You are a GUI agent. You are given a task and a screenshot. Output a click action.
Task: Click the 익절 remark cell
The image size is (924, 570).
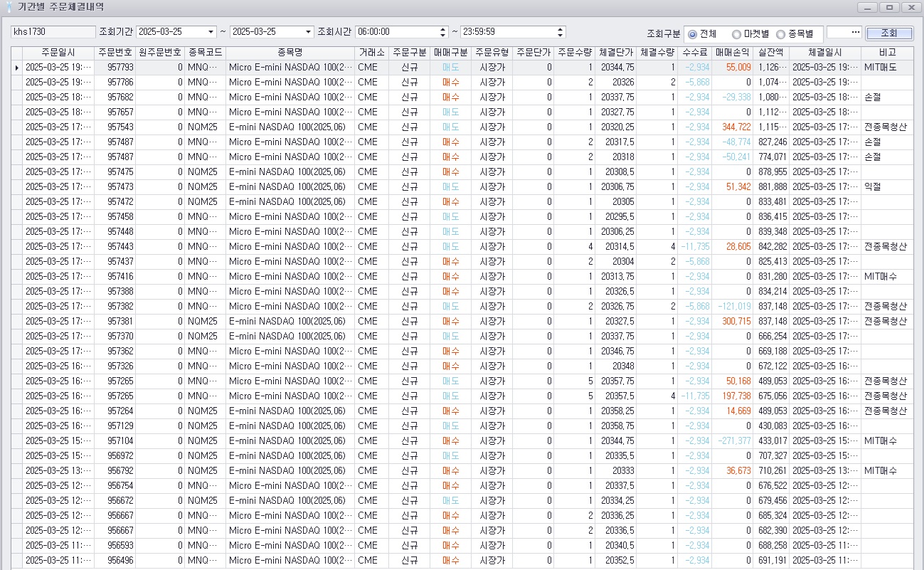pos(887,187)
